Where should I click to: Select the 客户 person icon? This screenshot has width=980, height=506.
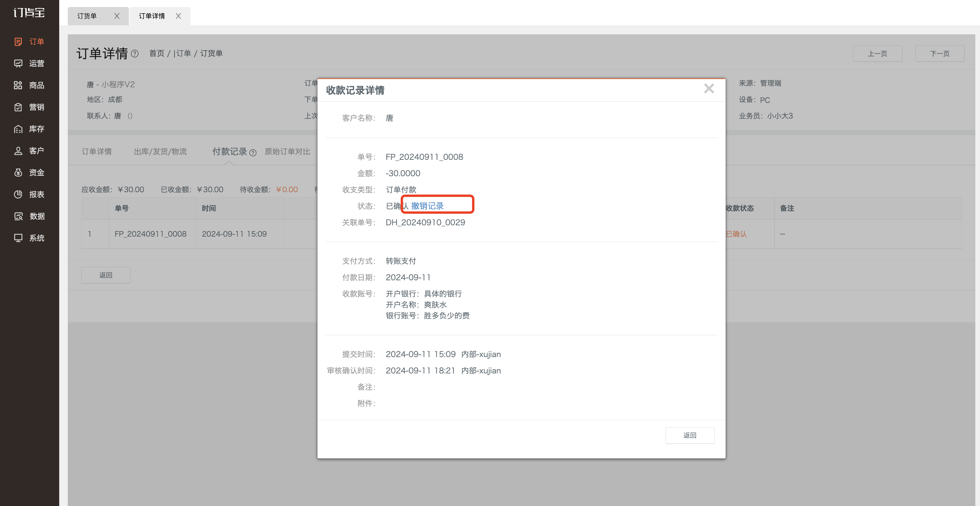click(x=18, y=151)
